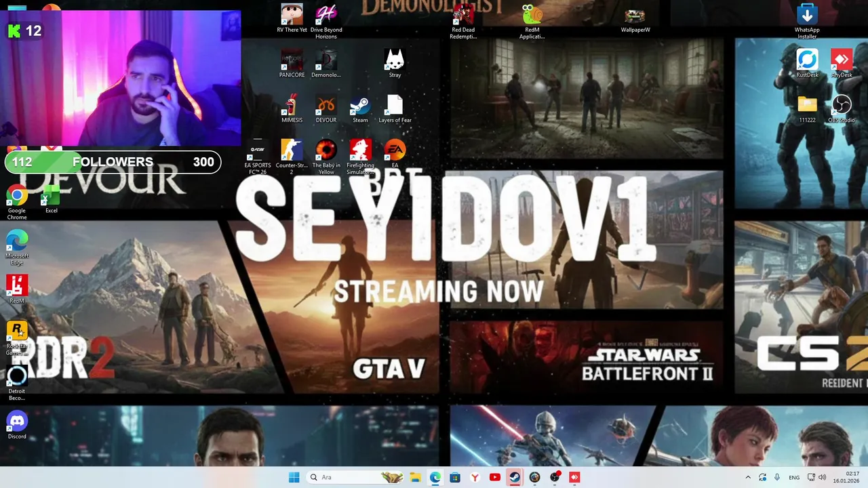Select the Discord desktop icon
Screen dimensions: 868x488
17,425
